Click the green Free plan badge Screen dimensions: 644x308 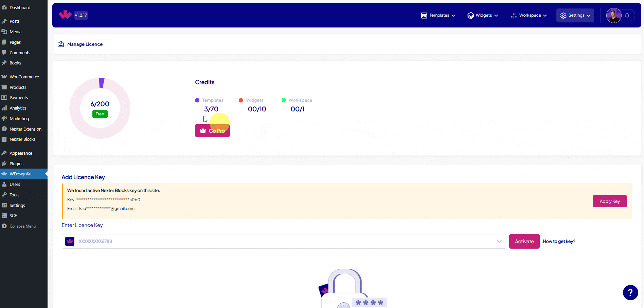100,114
